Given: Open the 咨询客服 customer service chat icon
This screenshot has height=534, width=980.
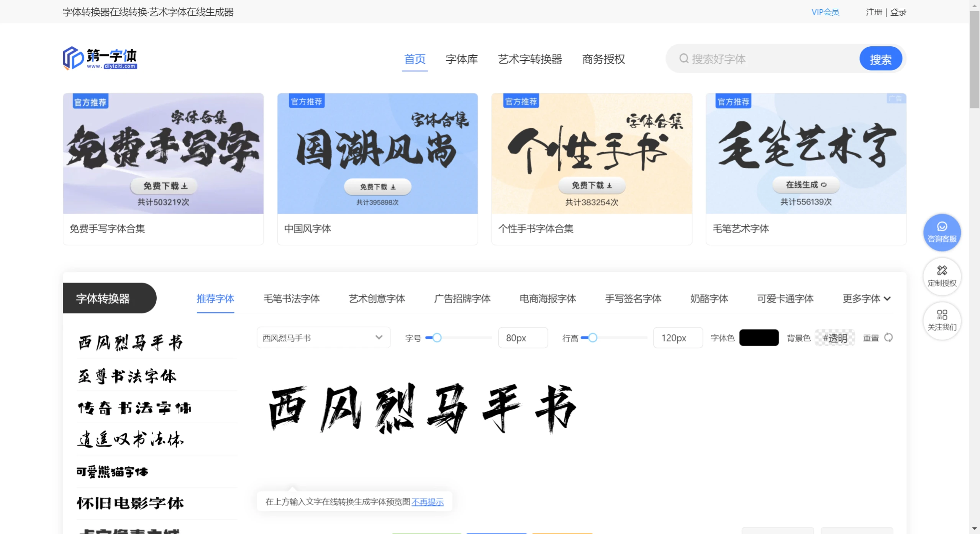Looking at the screenshot, I should 942,232.
